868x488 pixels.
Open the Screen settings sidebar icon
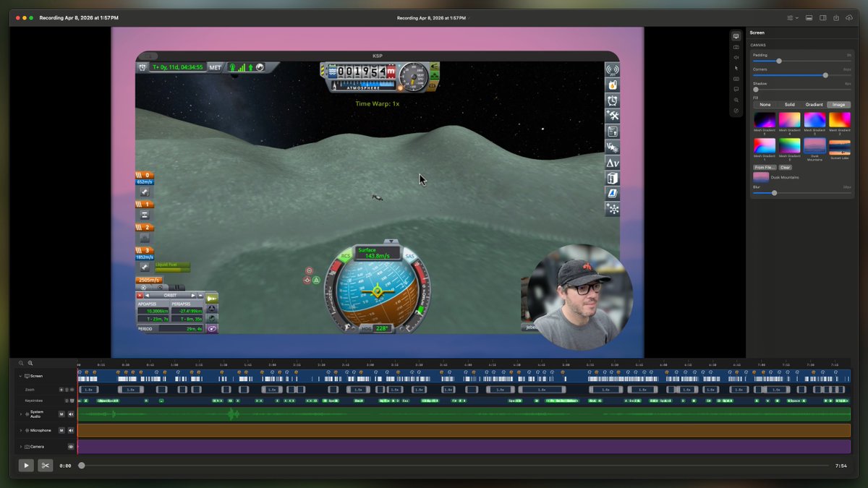click(736, 35)
